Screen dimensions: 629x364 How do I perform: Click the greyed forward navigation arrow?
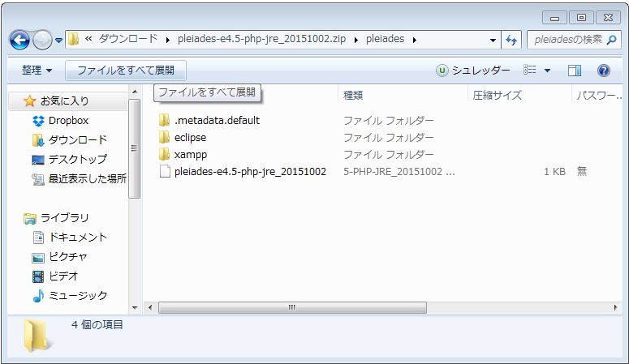point(42,40)
